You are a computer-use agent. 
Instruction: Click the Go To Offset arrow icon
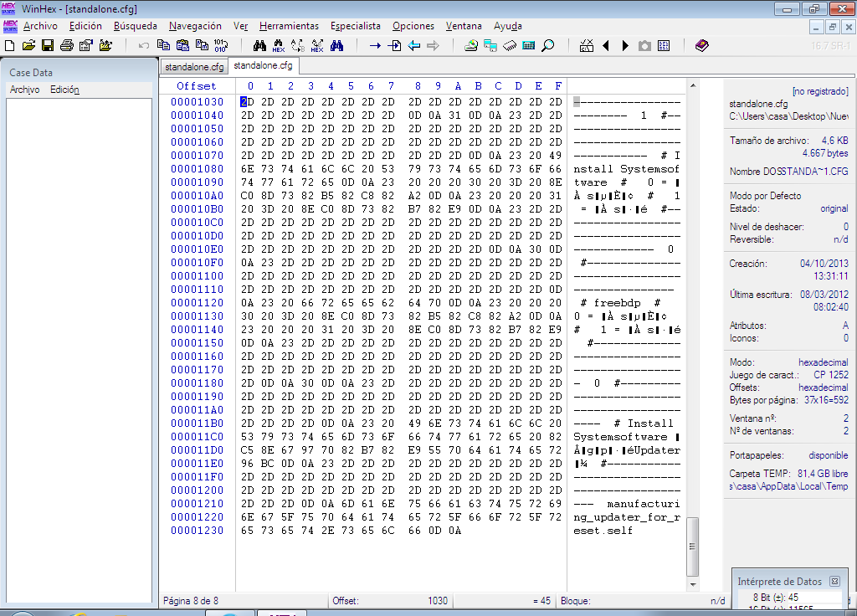coord(375,45)
